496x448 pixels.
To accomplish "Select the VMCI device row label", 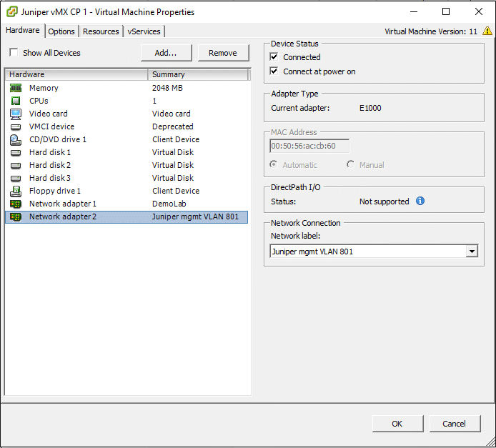I will (x=51, y=126).
